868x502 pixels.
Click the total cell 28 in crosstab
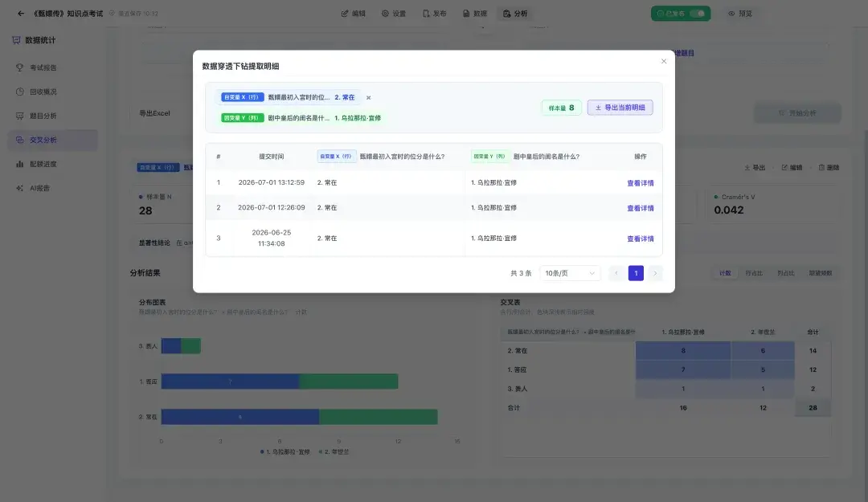coord(813,408)
